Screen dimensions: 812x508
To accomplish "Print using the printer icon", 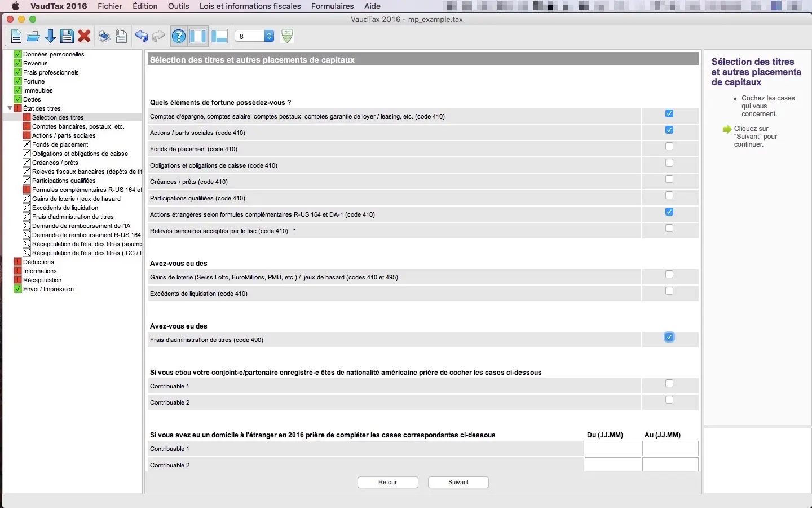I will click(x=104, y=37).
